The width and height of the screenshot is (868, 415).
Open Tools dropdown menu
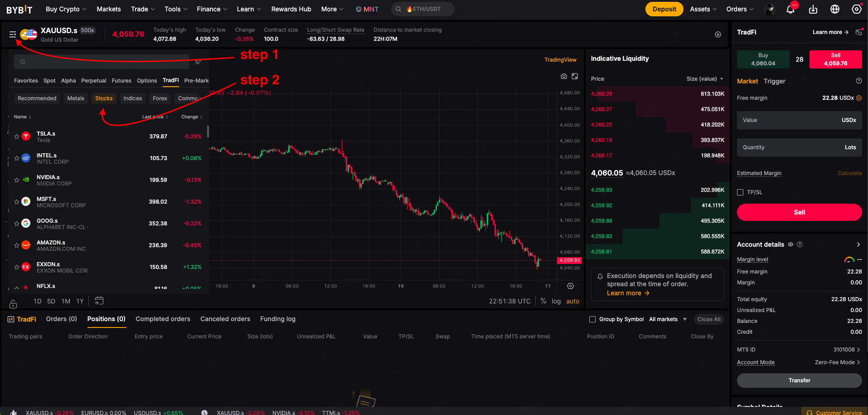click(x=176, y=9)
